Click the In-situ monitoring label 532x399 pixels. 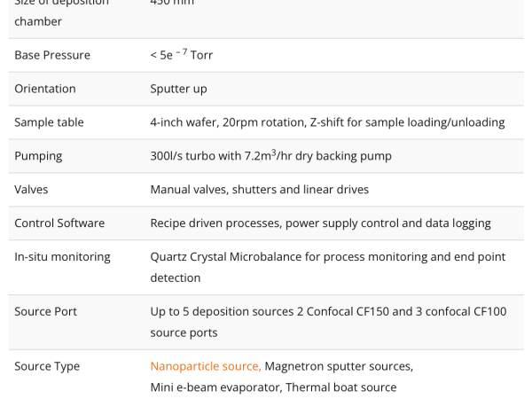(62, 257)
